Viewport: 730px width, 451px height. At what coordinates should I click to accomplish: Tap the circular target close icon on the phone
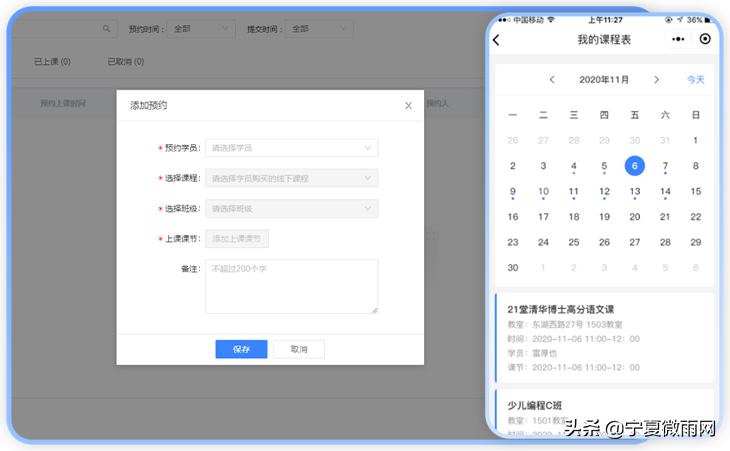705,39
